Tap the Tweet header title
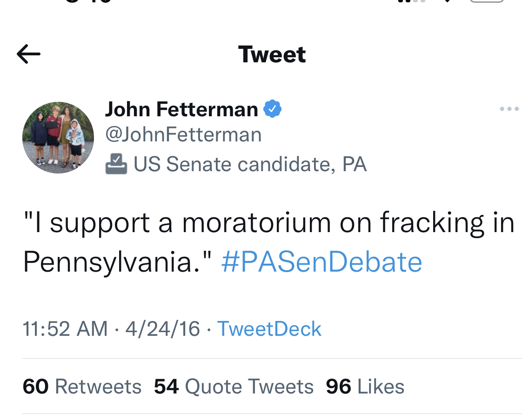The width and height of the screenshot is (522, 420). pyautogui.click(x=272, y=54)
